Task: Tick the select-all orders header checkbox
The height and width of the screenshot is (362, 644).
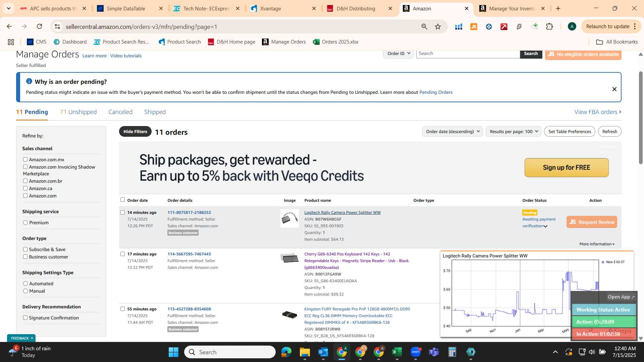Action: point(122,200)
